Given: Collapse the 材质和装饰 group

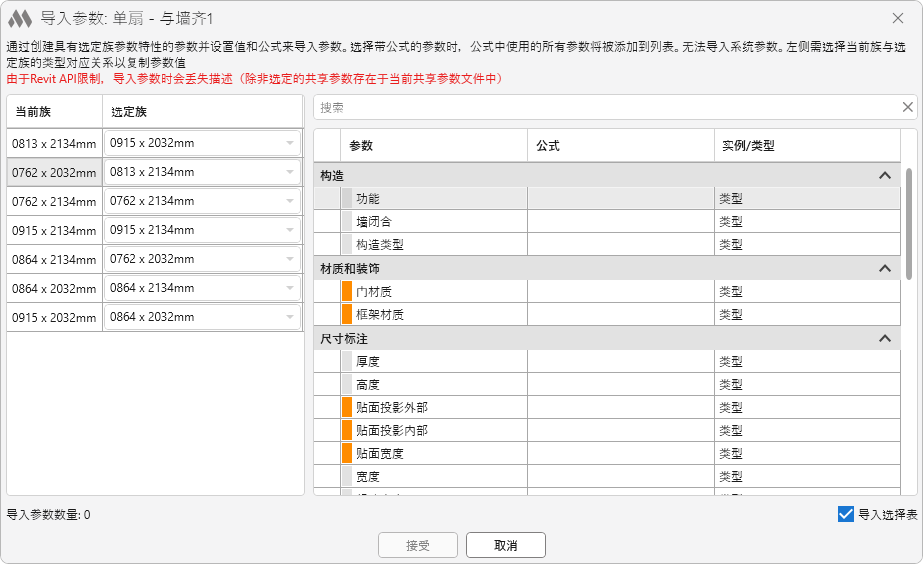Looking at the screenshot, I should [884, 269].
